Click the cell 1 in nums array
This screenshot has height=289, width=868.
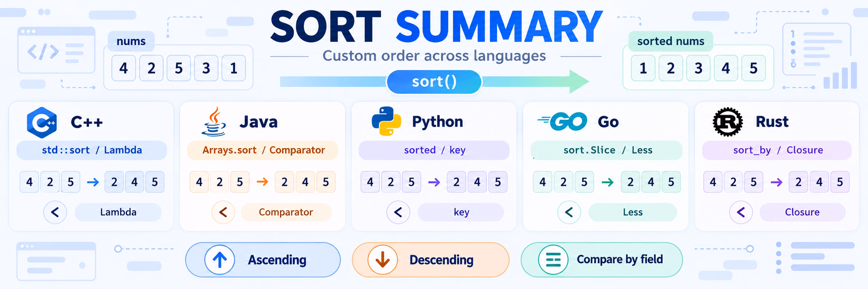pos(234,68)
